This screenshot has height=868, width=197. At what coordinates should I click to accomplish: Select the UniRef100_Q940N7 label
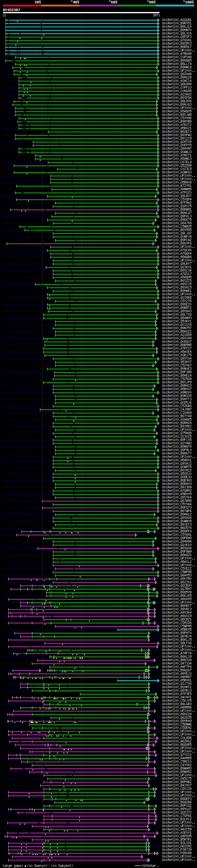[177, 149]
